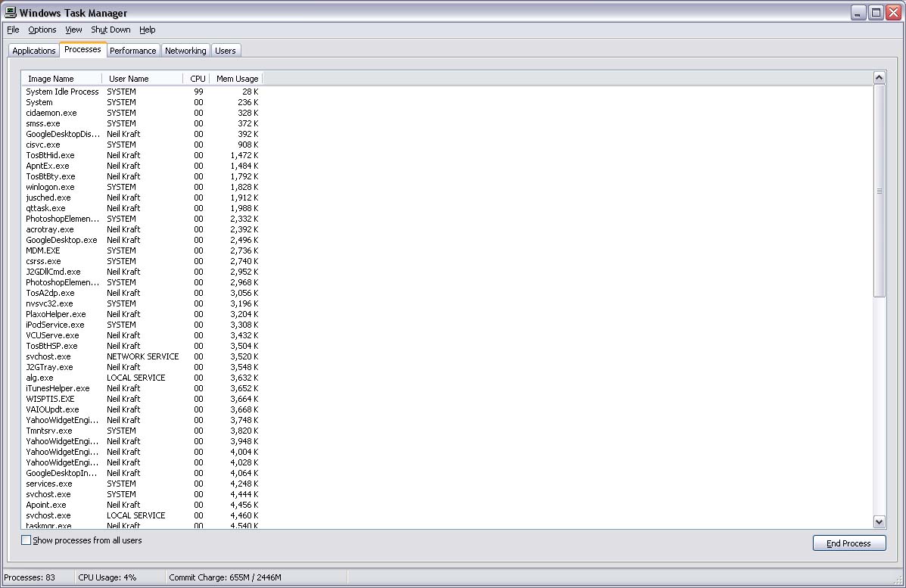Open the View menu
Screen dimensions: 906x588
(73, 30)
